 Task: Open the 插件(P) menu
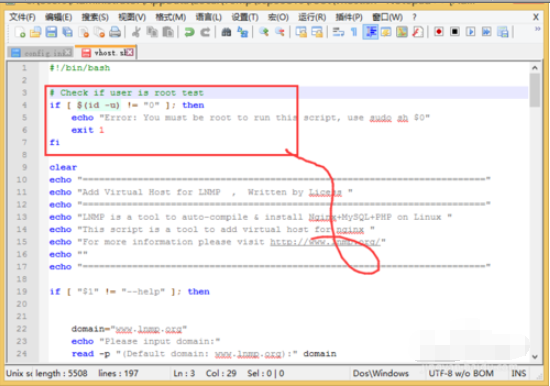click(x=349, y=17)
